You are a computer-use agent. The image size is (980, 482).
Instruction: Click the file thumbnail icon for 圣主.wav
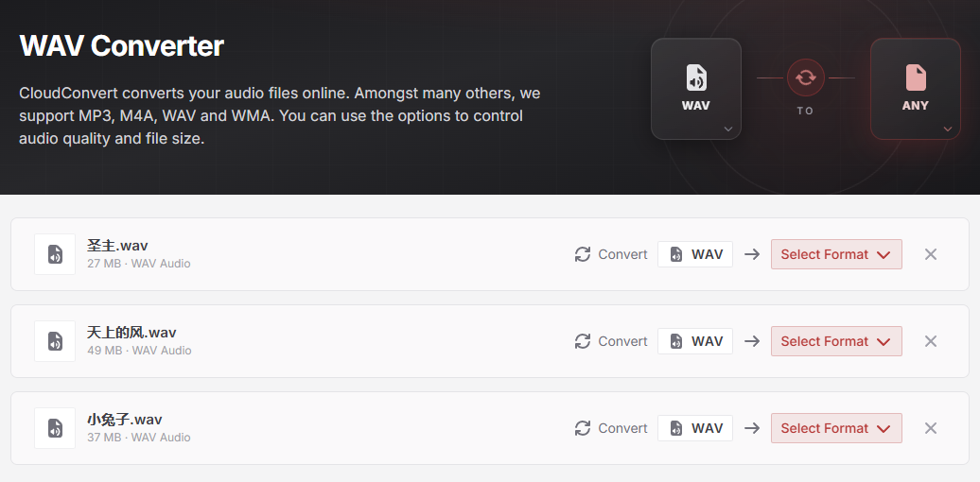[x=55, y=254]
